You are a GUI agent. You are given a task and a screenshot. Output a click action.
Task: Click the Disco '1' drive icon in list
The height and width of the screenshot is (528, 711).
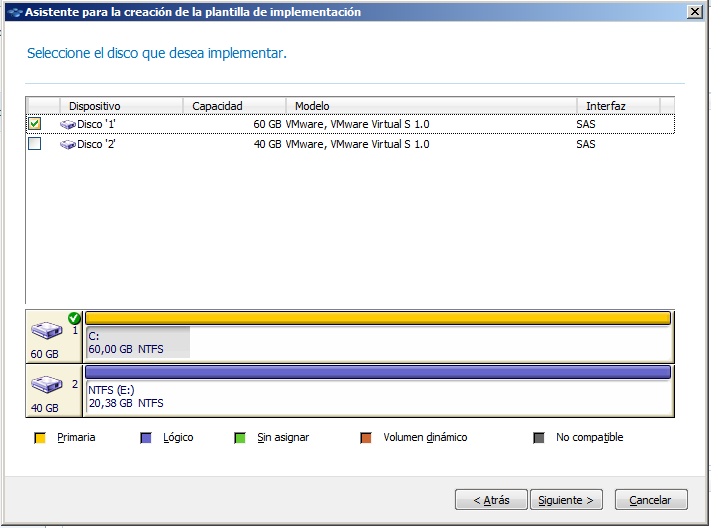coord(68,124)
